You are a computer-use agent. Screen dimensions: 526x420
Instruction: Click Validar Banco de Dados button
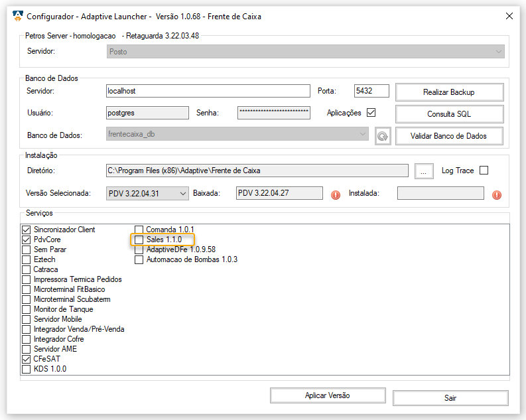(449, 136)
